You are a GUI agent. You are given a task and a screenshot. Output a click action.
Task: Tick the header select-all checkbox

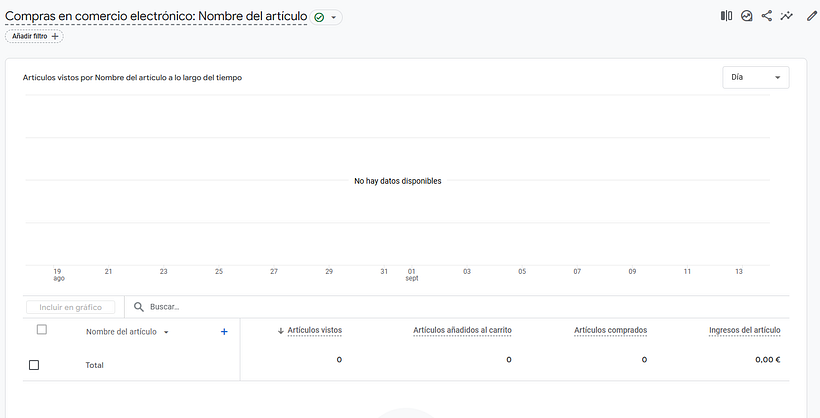pos(42,329)
